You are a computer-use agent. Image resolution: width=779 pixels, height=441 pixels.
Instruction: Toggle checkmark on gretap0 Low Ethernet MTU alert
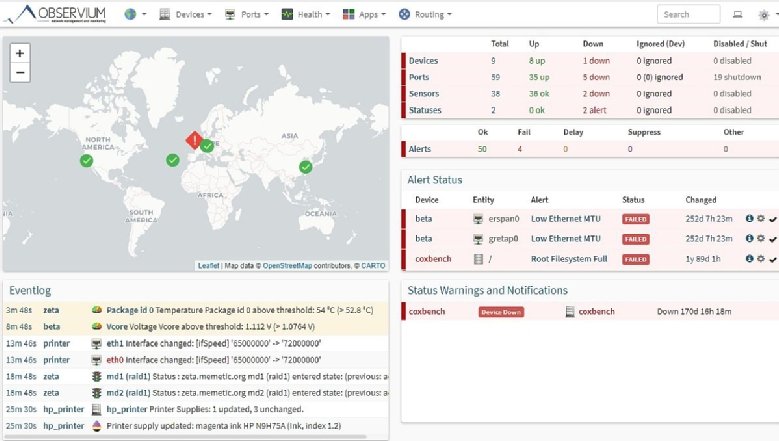[772, 239]
